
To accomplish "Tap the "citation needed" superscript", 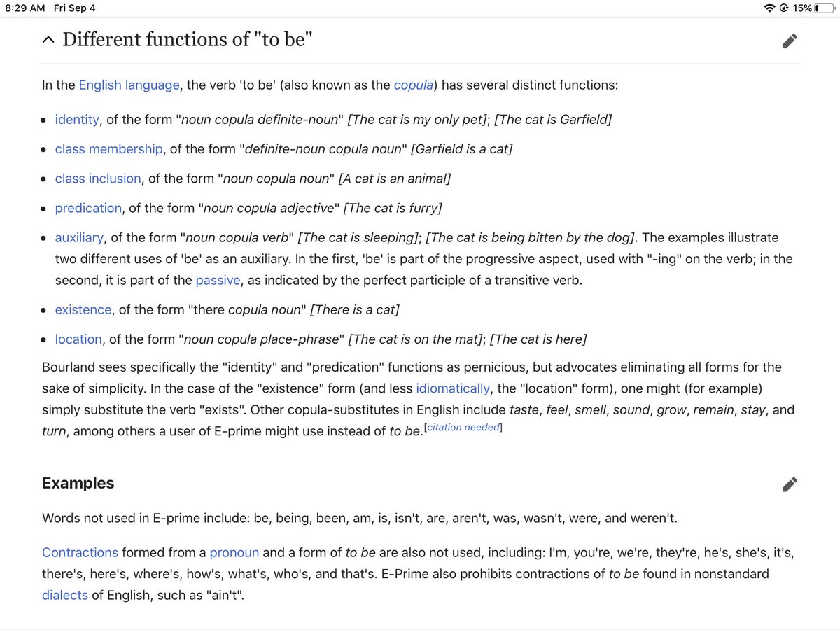I will [463, 428].
